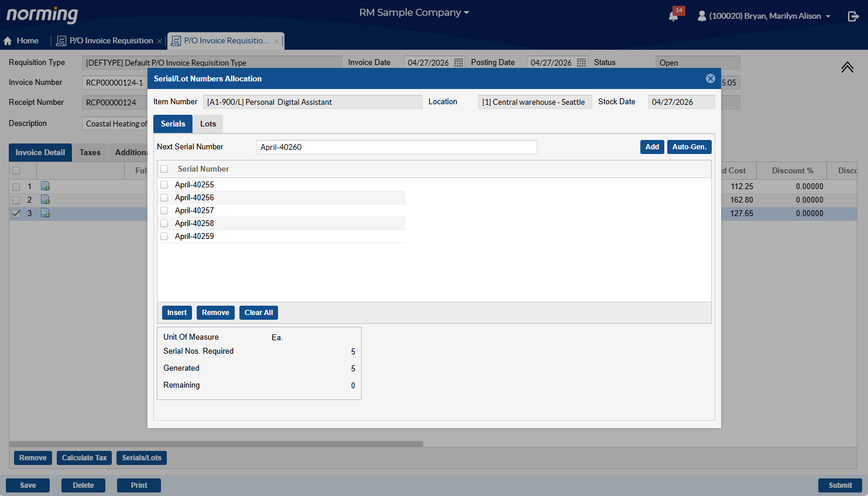Screen dimensions: 868x496
Task: Select the Taxes tab
Action: point(90,153)
